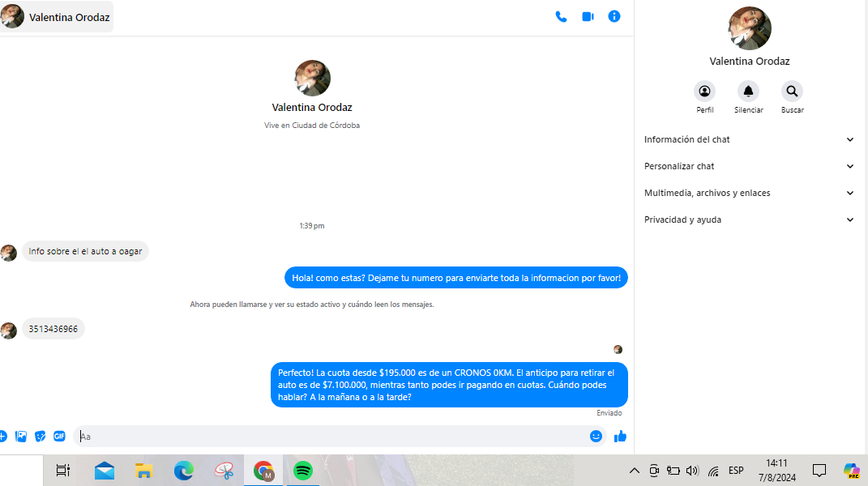Viewport: 868px width, 486px height.
Task: Show hidden system tray icons
Action: [635, 471]
